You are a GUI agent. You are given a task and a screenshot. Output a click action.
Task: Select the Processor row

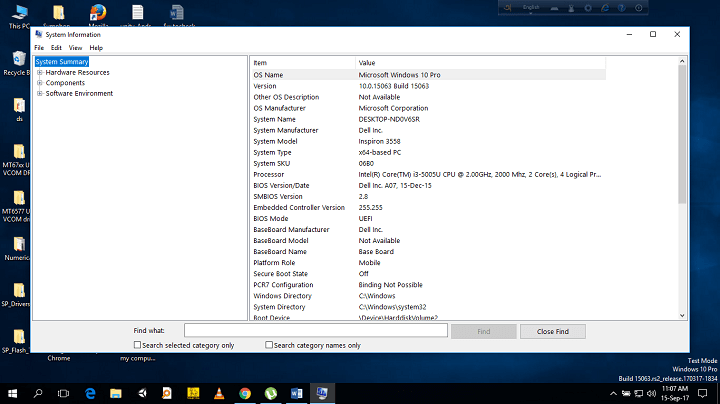pos(428,174)
